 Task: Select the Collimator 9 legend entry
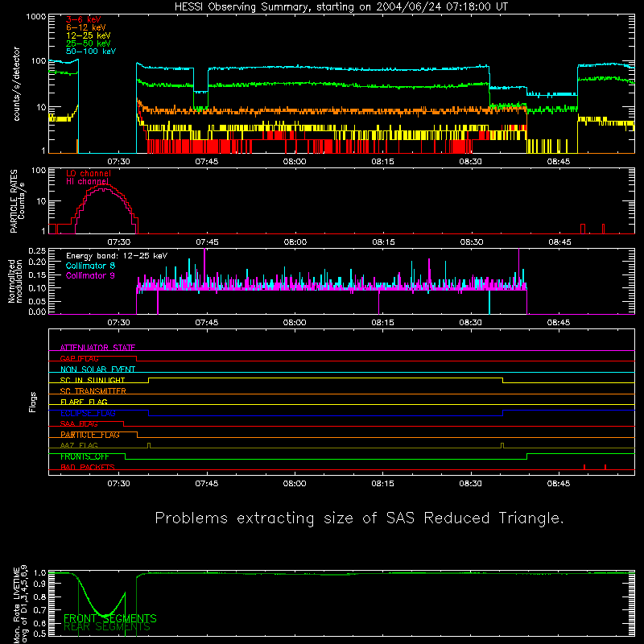click(x=90, y=275)
